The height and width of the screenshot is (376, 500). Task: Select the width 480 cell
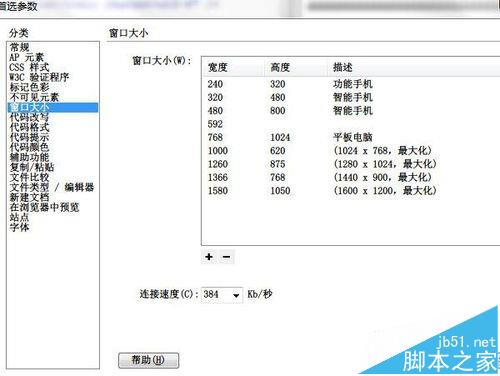coord(215,111)
